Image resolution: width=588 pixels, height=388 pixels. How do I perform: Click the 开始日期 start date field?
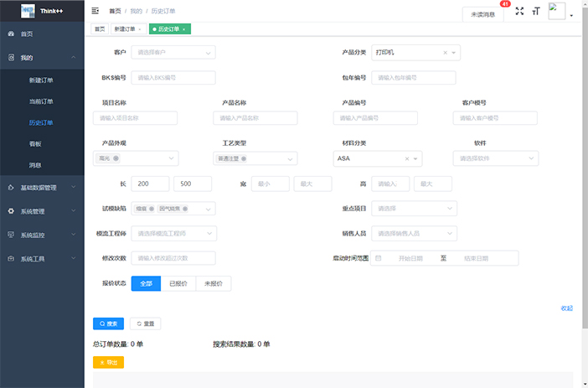[x=410, y=259]
